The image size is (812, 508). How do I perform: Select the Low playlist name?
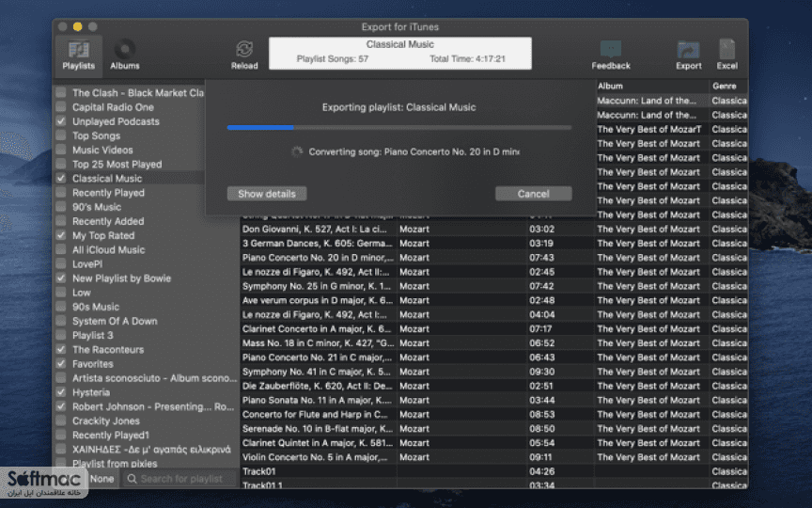click(x=82, y=293)
